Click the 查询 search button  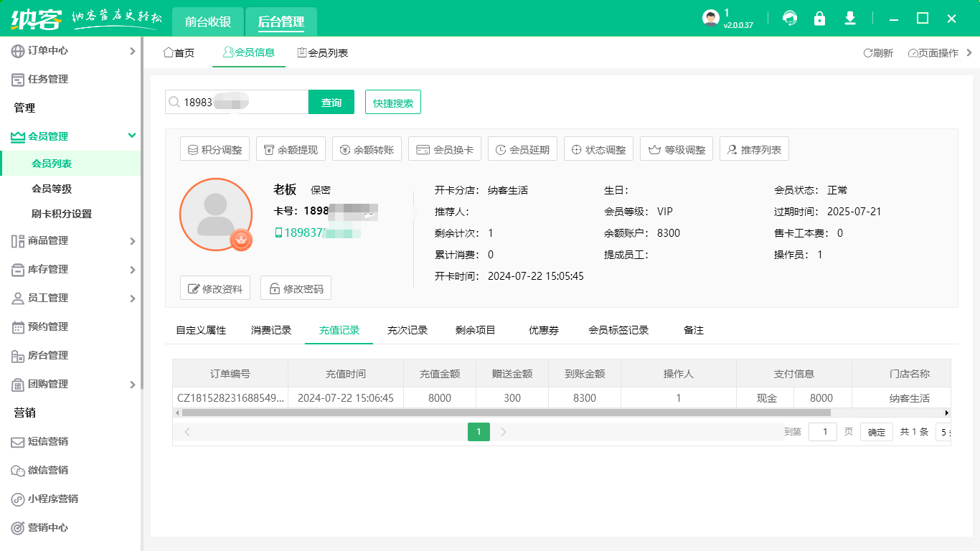pyautogui.click(x=331, y=102)
